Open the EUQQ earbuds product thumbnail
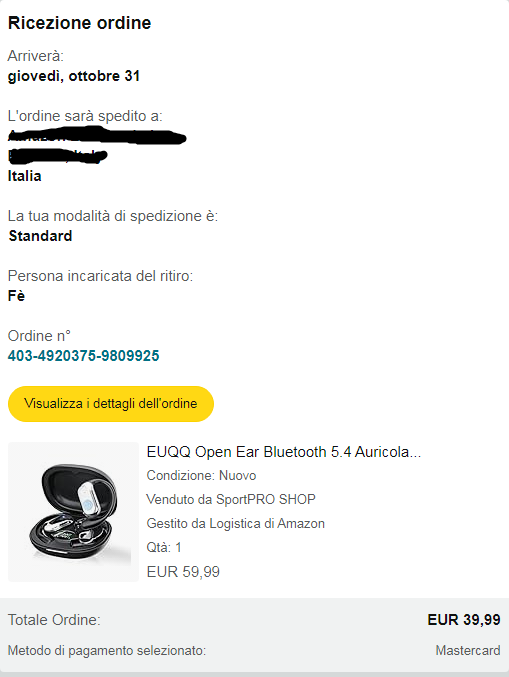The height and width of the screenshot is (677, 509). tap(73, 512)
